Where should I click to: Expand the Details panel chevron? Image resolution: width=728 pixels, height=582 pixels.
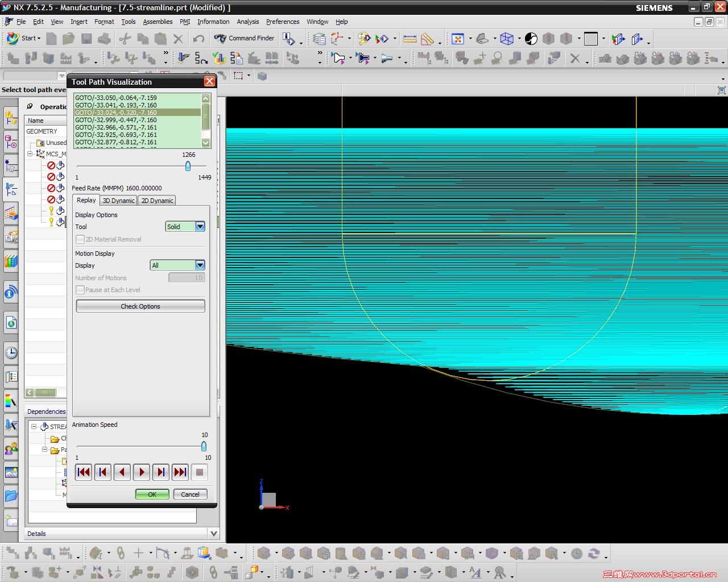click(x=214, y=533)
